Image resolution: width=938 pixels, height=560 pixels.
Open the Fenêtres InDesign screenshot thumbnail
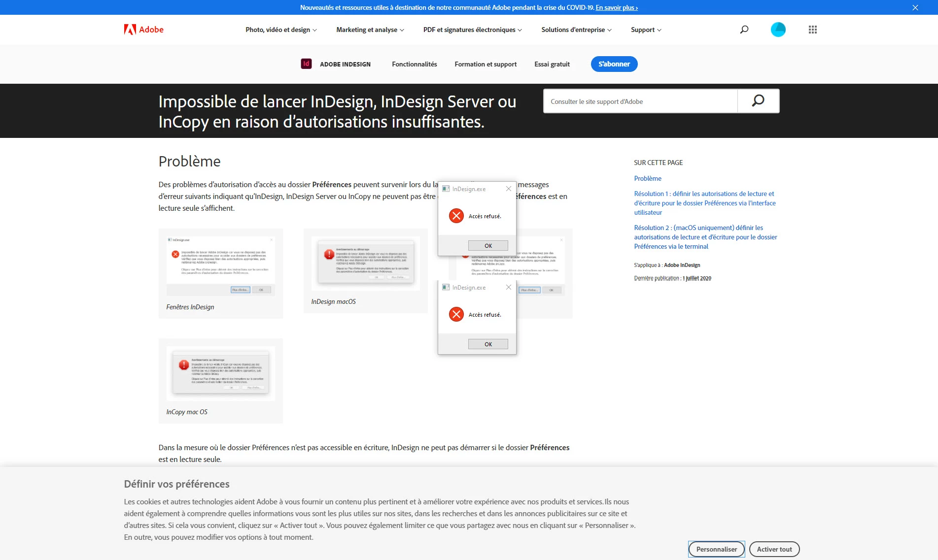click(220, 266)
